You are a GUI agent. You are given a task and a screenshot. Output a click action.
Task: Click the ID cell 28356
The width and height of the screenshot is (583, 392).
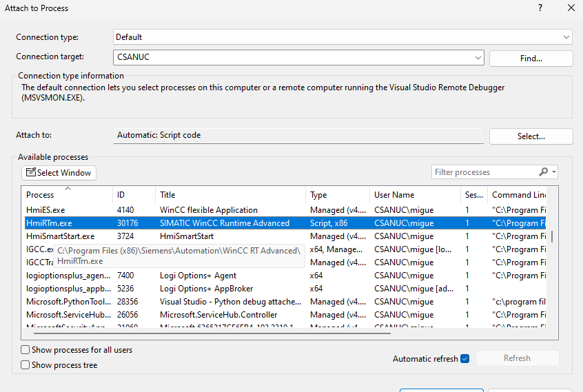pyautogui.click(x=127, y=302)
